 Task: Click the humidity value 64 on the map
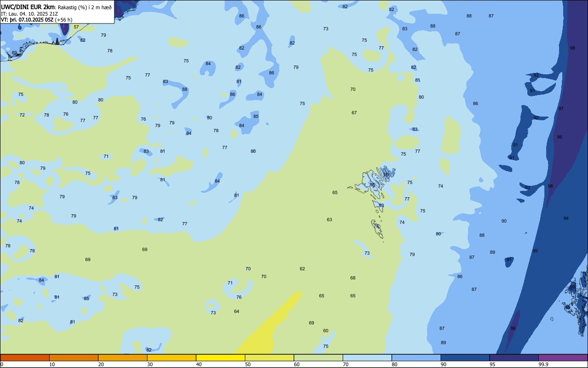coord(237,312)
